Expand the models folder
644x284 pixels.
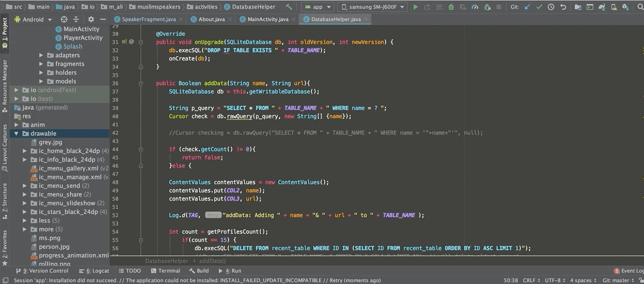tap(41, 81)
